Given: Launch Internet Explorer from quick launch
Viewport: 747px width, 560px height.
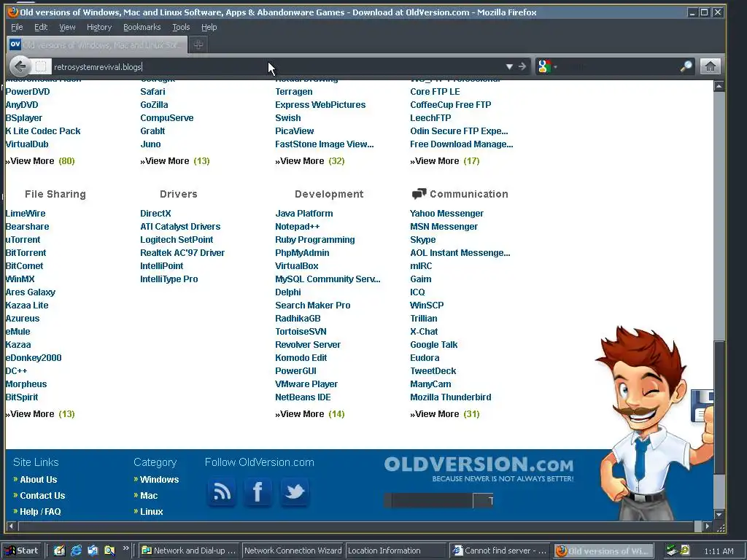Looking at the screenshot, I should [x=76, y=551].
